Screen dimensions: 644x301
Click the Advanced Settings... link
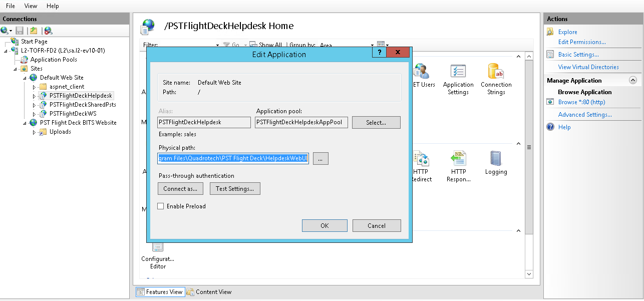click(x=585, y=115)
